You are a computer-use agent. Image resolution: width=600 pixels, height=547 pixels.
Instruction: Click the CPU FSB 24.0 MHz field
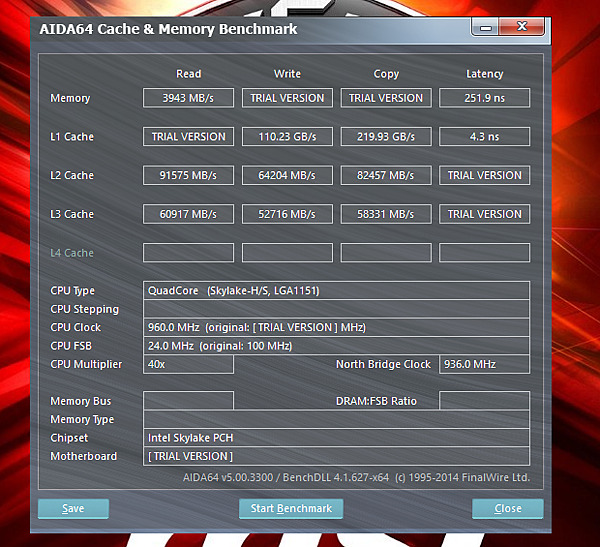[x=336, y=346]
